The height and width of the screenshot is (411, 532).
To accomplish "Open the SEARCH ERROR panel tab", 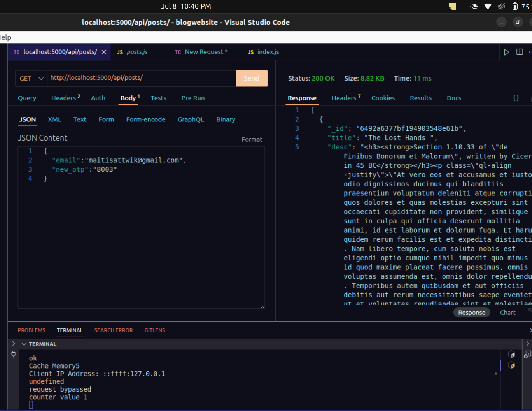I will (x=114, y=330).
